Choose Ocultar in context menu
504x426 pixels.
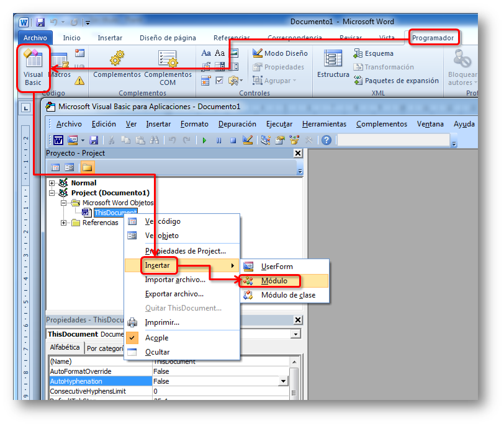tap(182, 352)
